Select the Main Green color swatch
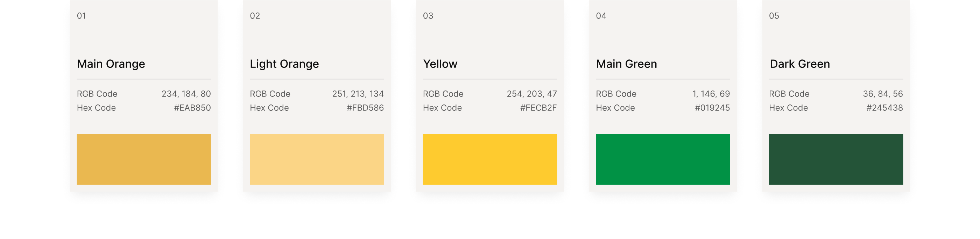Viewport: 980px width, 239px height. pos(663,159)
